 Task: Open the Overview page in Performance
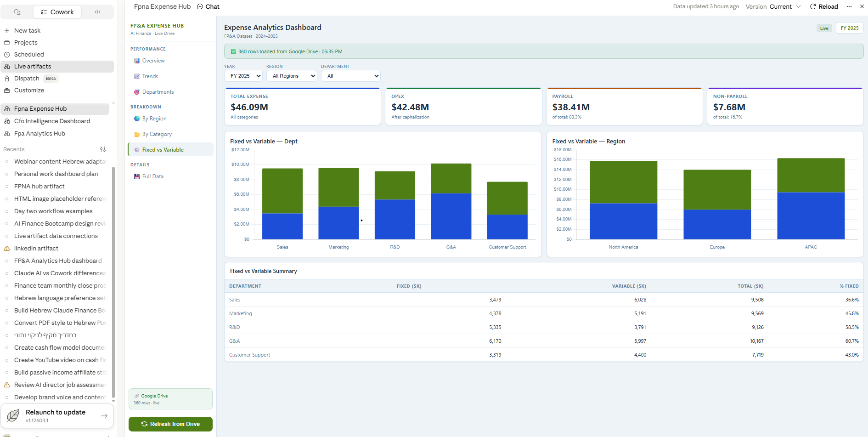(x=171, y=61)
